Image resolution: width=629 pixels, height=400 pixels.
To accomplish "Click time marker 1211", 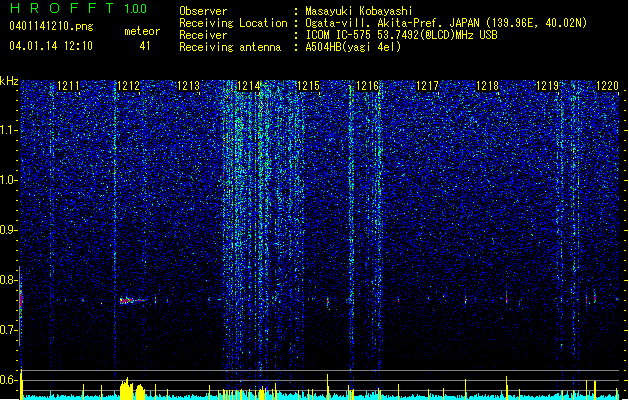I will (x=68, y=85).
